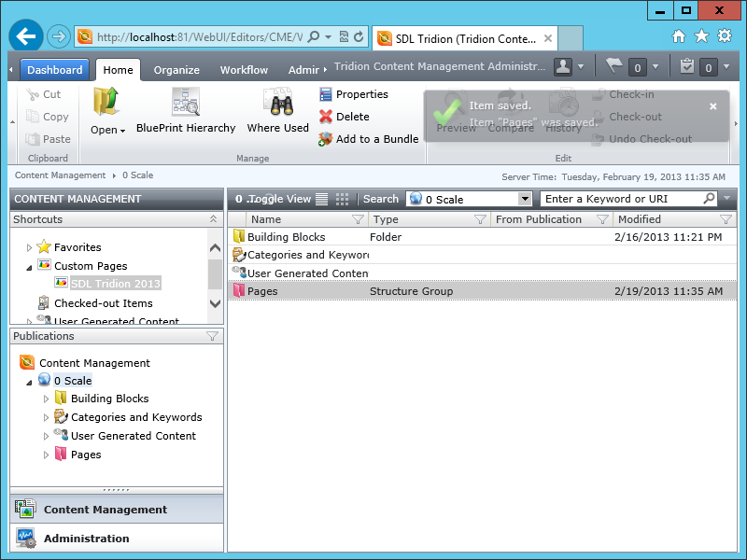Click the red Delete icon

click(x=326, y=117)
